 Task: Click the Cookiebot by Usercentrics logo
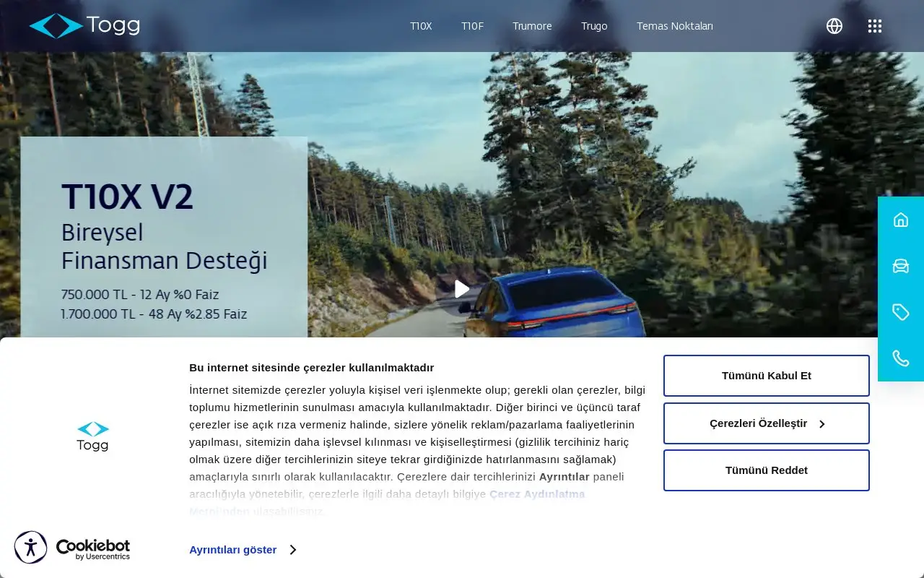pyautogui.click(x=93, y=549)
